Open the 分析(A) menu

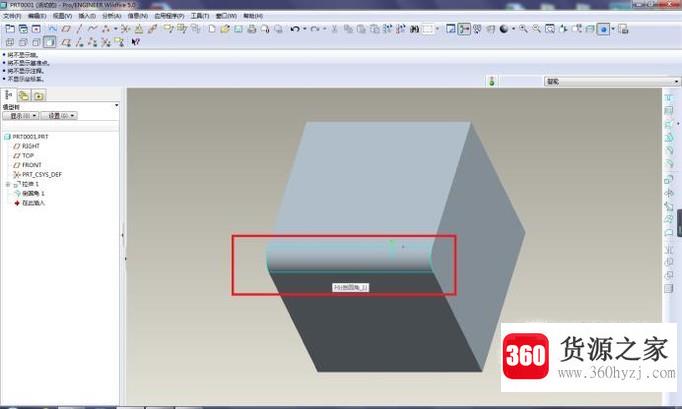coord(111,16)
